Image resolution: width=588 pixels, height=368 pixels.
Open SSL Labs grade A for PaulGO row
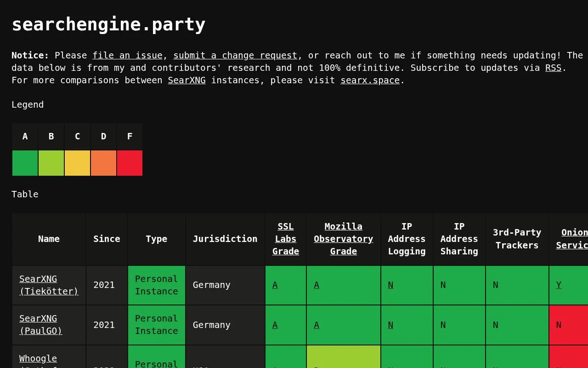click(x=275, y=325)
